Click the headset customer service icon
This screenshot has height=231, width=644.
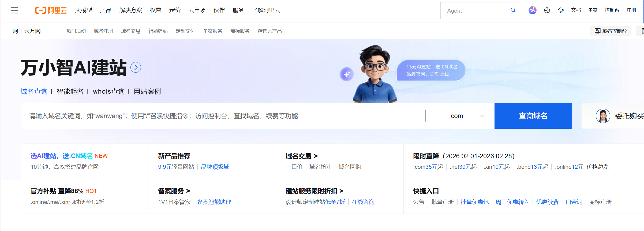pyautogui.click(x=560, y=10)
